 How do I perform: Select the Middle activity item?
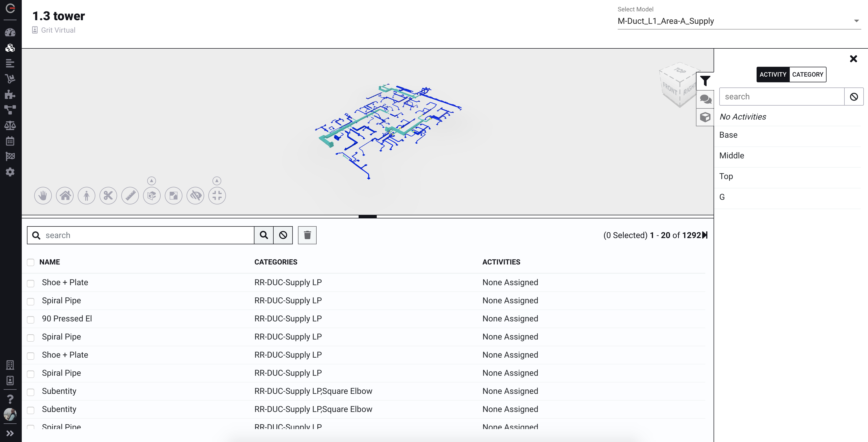pyautogui.click(x=731, y=156)
